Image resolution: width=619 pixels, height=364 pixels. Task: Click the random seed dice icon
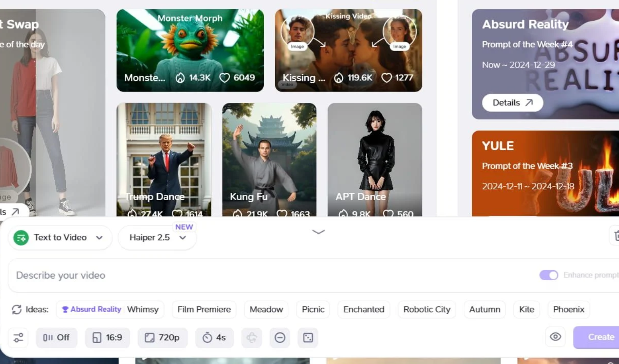(308, 337)
